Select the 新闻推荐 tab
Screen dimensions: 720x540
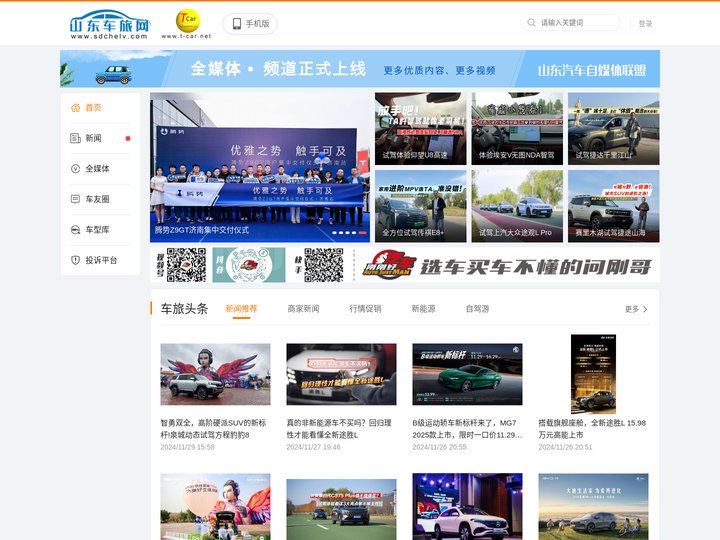(241, 309)
